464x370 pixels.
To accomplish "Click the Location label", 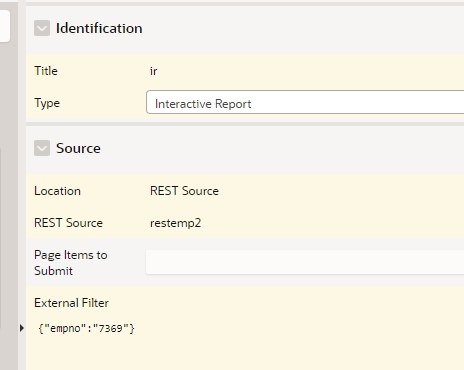I will coord(57,191).
